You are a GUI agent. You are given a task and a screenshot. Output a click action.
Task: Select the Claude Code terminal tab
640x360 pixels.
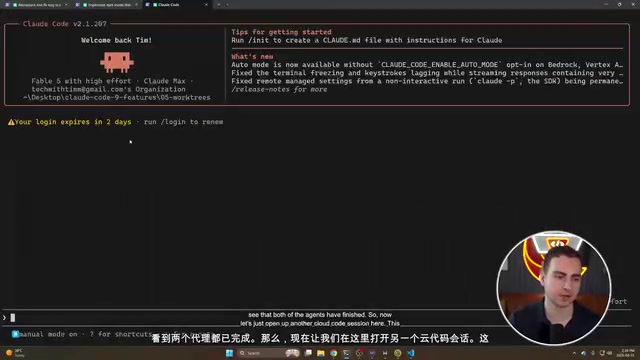pyautogui.click(x=176, y=4)
